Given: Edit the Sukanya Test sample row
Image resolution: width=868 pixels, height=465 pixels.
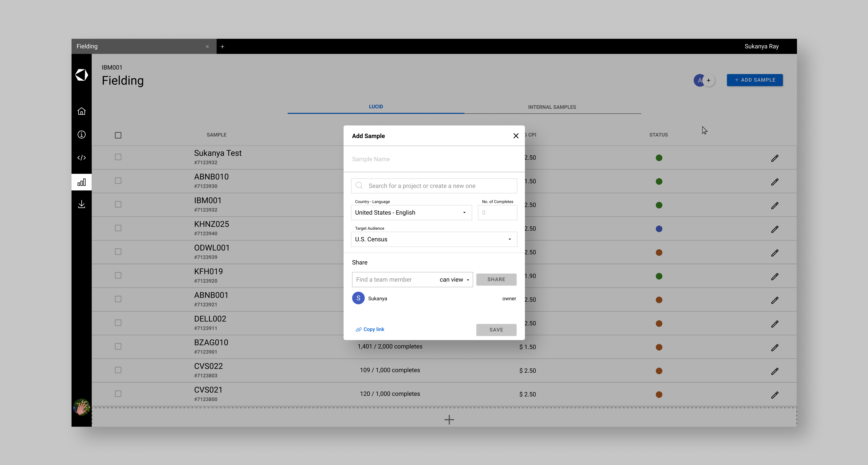Looking at the screenshot, I should pyautogui.click(x=775, y=158).
